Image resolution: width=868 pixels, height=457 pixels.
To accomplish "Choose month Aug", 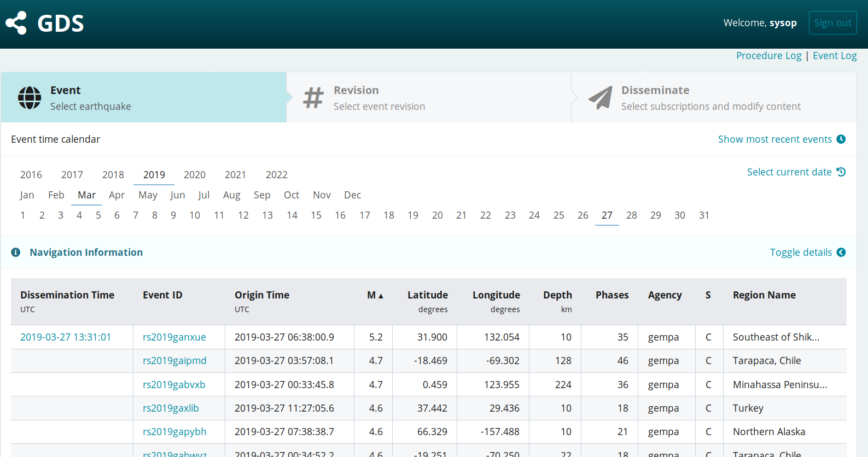I will 232,195.
